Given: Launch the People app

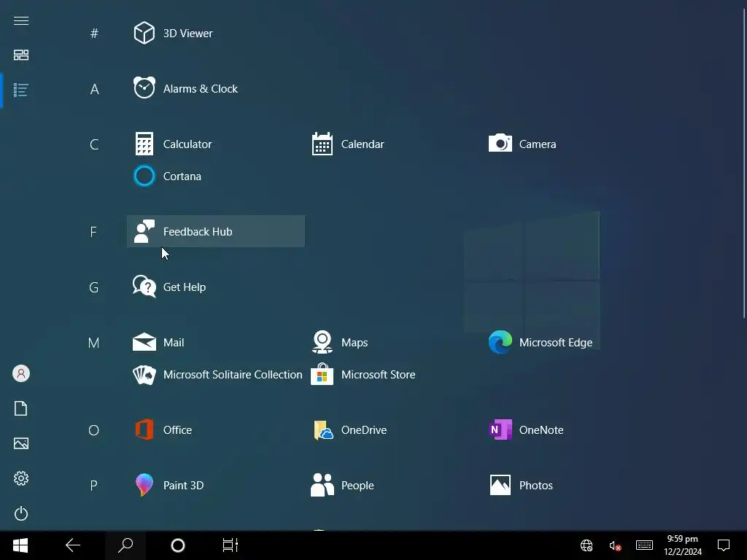Looking at the screenshot, I should (394, 485).
